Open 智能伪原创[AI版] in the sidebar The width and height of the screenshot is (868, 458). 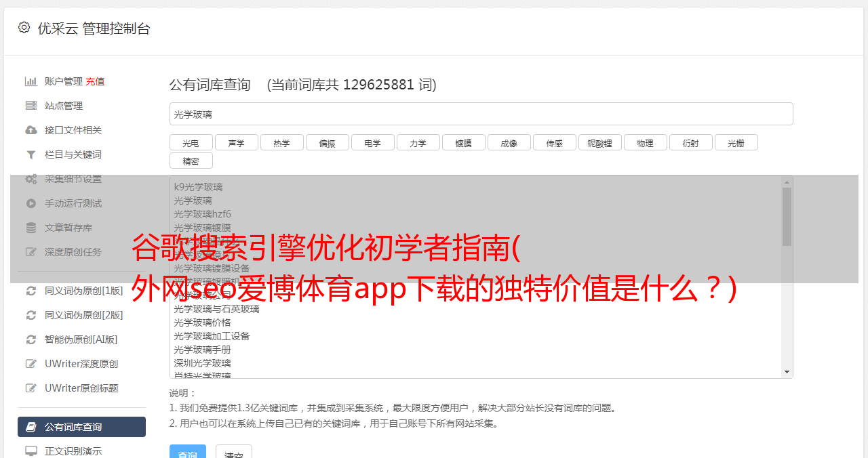(81, 339)
